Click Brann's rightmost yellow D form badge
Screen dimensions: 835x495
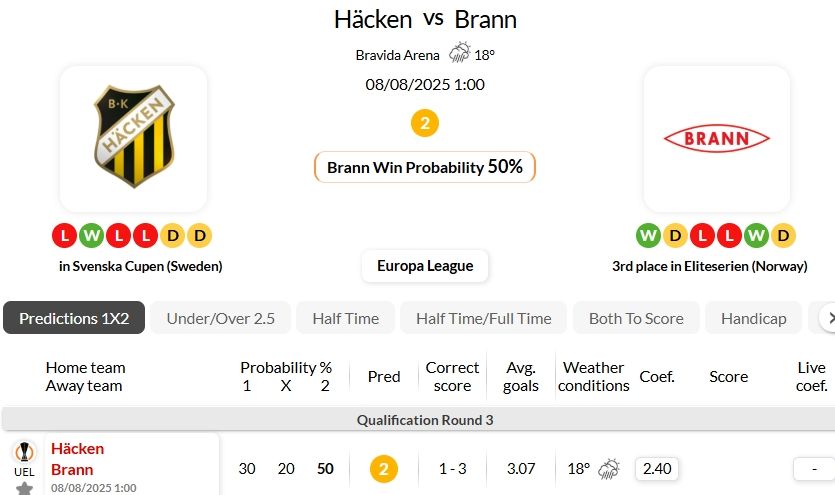[x=783, y=236]
